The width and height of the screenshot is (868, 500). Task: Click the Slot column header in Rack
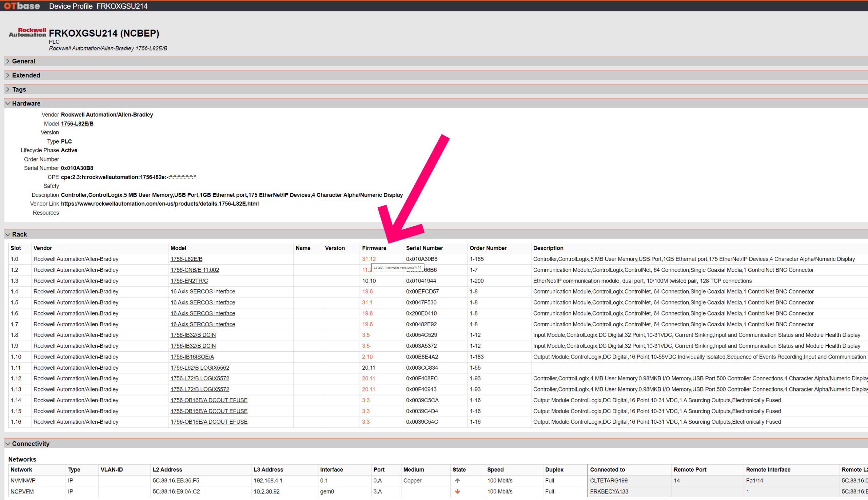tap(16, 248)
